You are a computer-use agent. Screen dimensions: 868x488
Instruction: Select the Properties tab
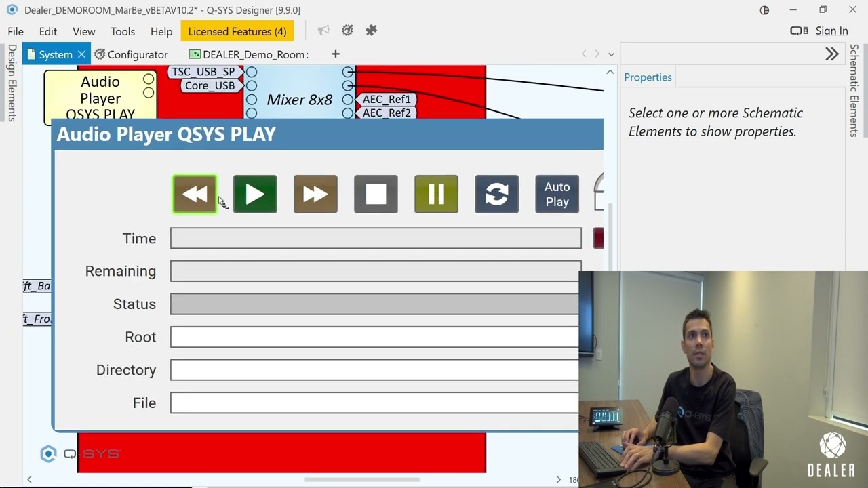648,77
